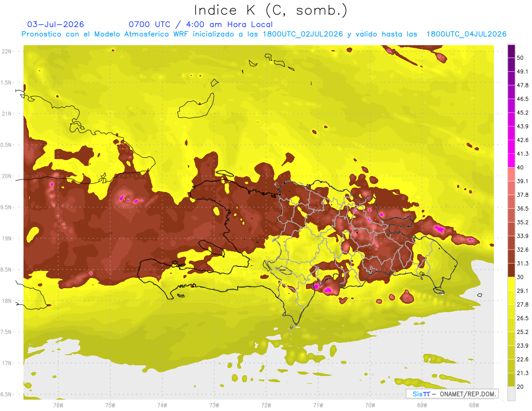Click the dark brown swatch between 30 and 31.3
This screenshot has height=411, width=532.
(512, 270)
